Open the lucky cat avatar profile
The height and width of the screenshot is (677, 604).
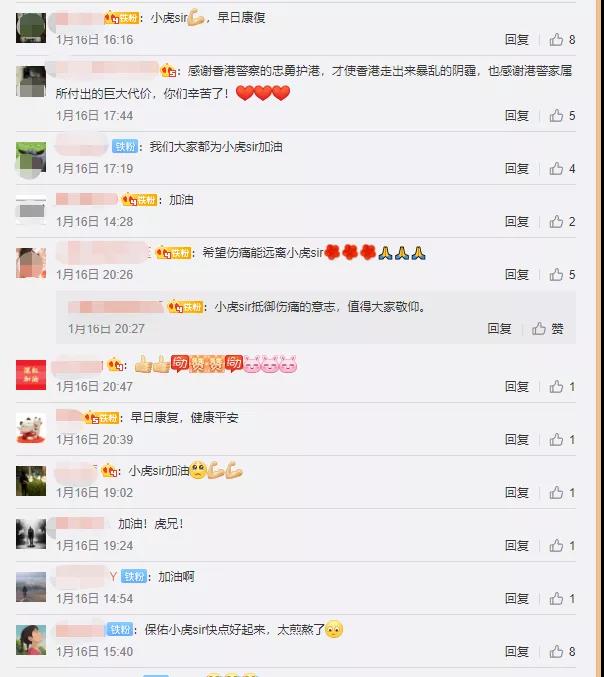point(31,428)
